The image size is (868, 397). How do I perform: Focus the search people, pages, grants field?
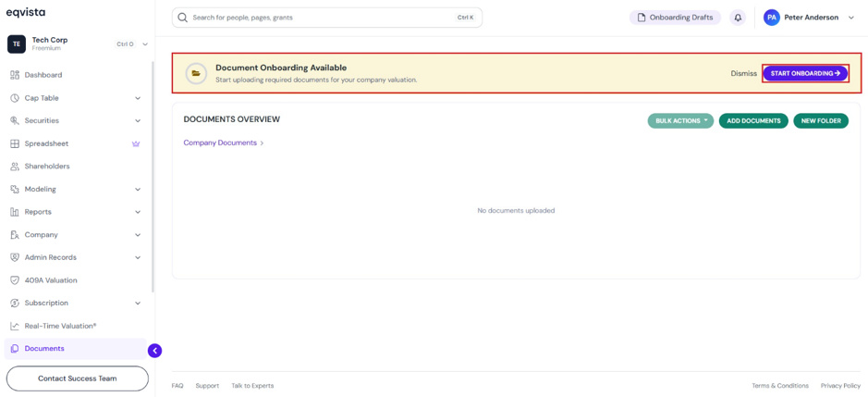[327, 18]
